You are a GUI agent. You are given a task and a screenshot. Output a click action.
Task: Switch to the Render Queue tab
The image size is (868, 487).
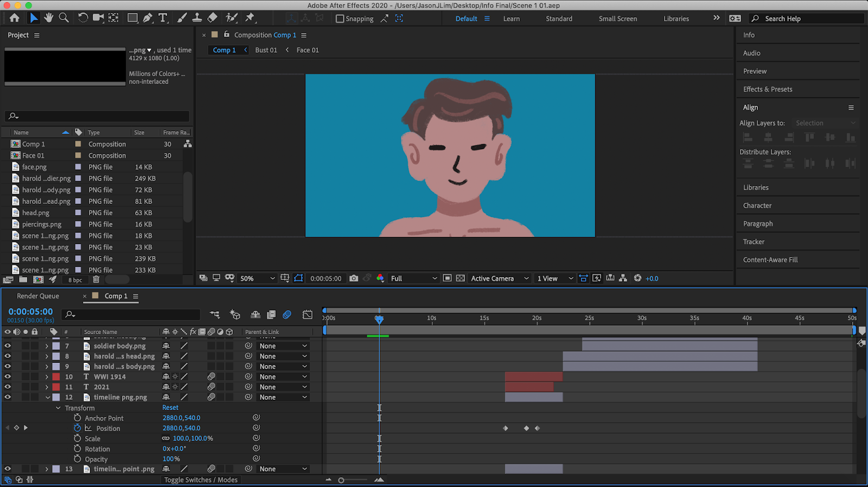[38, 296]
